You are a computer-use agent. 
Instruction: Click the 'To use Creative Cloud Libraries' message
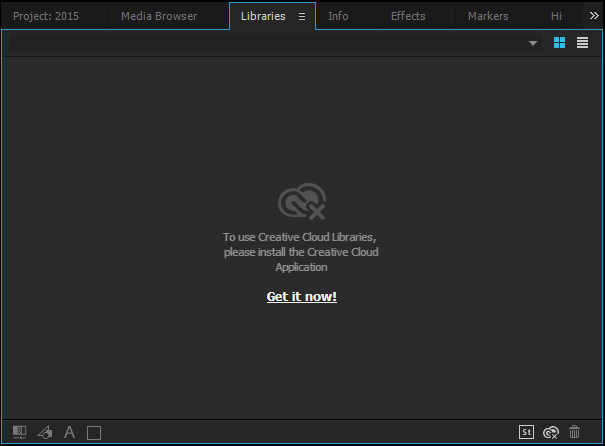301,252
